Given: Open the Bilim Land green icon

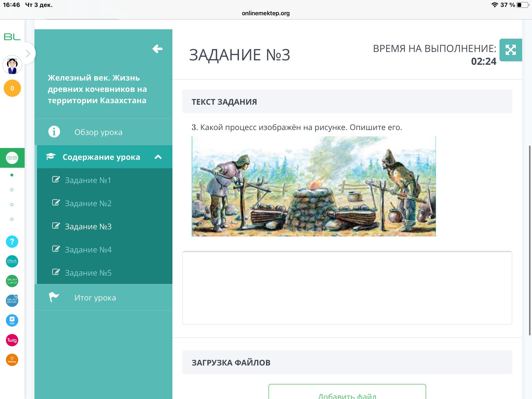Looking at the screenshot, I should point(12,281).
